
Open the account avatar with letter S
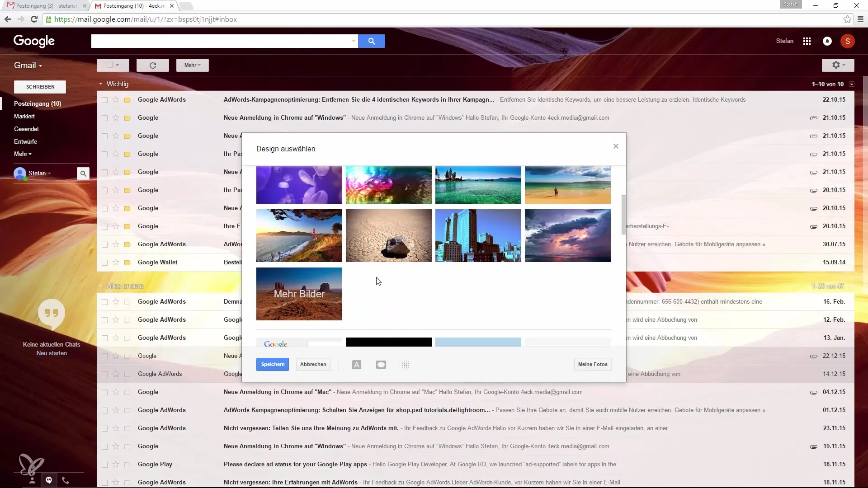(x=847, y=41)
